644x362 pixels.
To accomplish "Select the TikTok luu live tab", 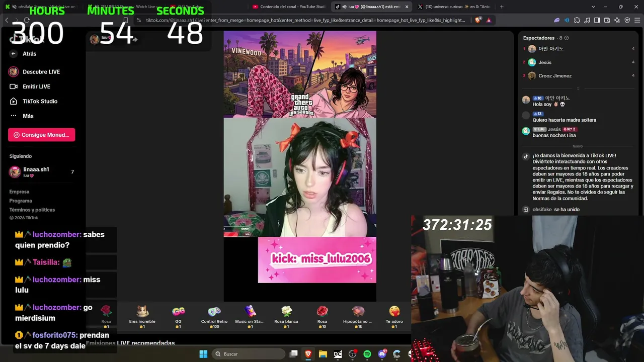I will (372, 7).
